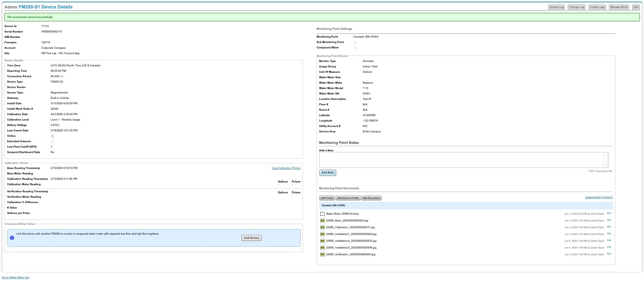
Task: Toggle the Compound Meter checkbox
Action: pos(355,48)
